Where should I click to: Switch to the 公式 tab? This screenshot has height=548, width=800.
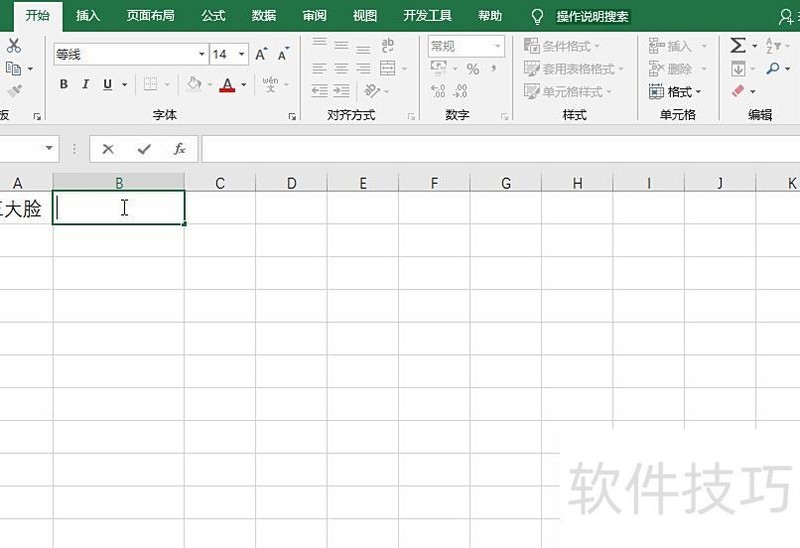(213, 16)
